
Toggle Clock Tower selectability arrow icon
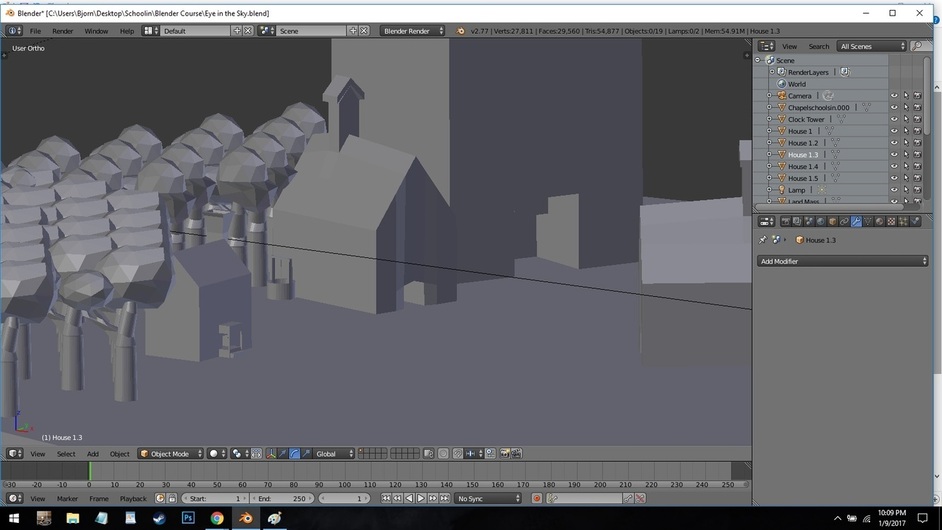[x=906, y=120]
